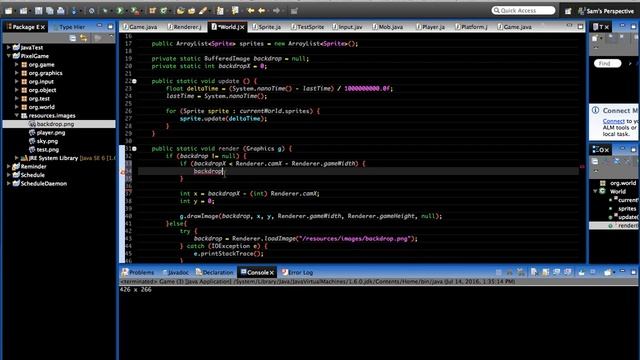Expand the org.graphics package
640x360 pixels.
click(x=17, y=73)
